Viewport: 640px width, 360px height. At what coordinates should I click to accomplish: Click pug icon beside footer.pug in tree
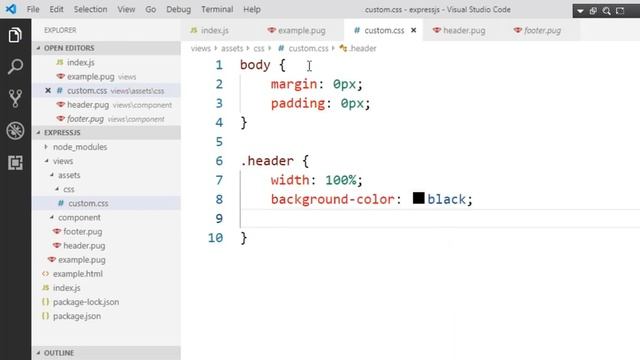pos(57,231)
